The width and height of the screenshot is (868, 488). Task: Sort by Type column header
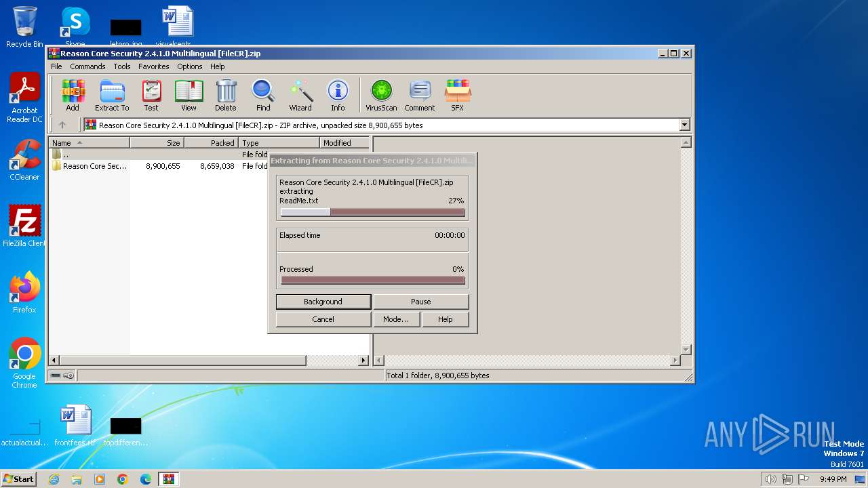279,143
